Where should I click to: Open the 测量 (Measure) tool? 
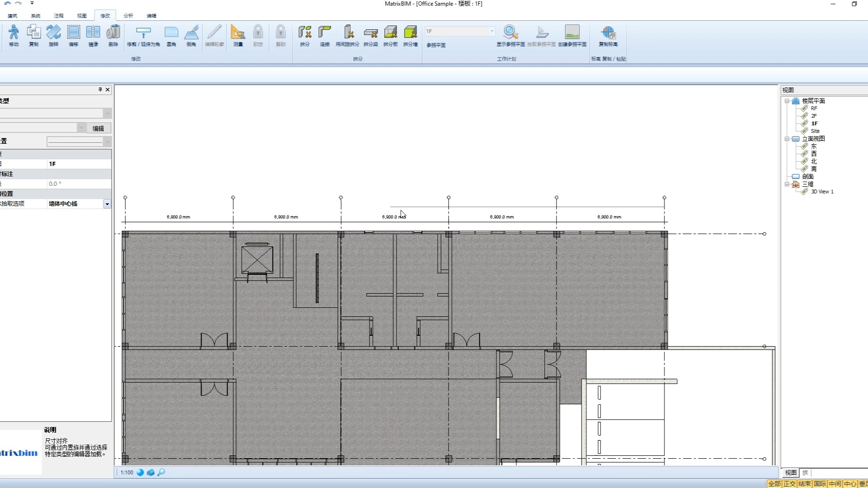[x=238, y=35]
